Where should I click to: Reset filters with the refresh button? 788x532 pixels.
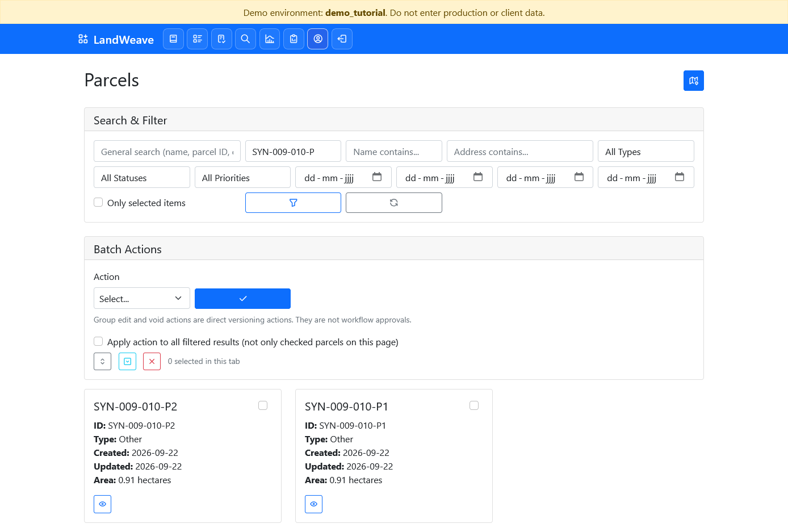coord(394,203)
